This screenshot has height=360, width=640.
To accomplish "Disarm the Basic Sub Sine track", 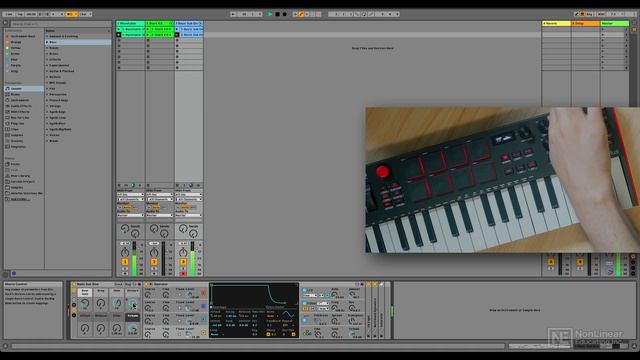I will (x=183, y=273).
